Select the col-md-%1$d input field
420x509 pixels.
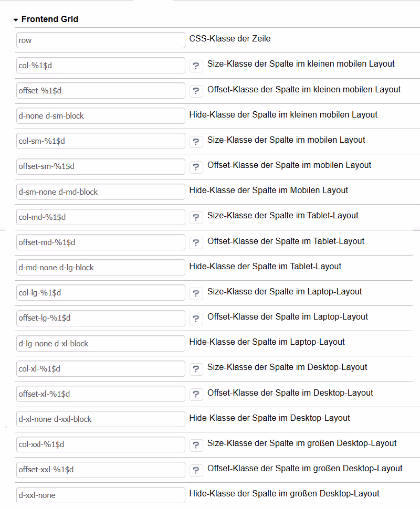click(x=101, y=217)
